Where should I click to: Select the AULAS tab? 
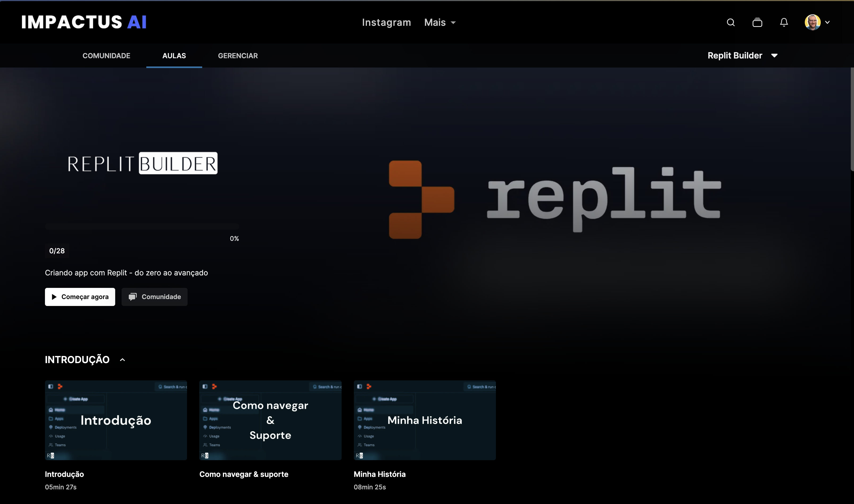174,56
